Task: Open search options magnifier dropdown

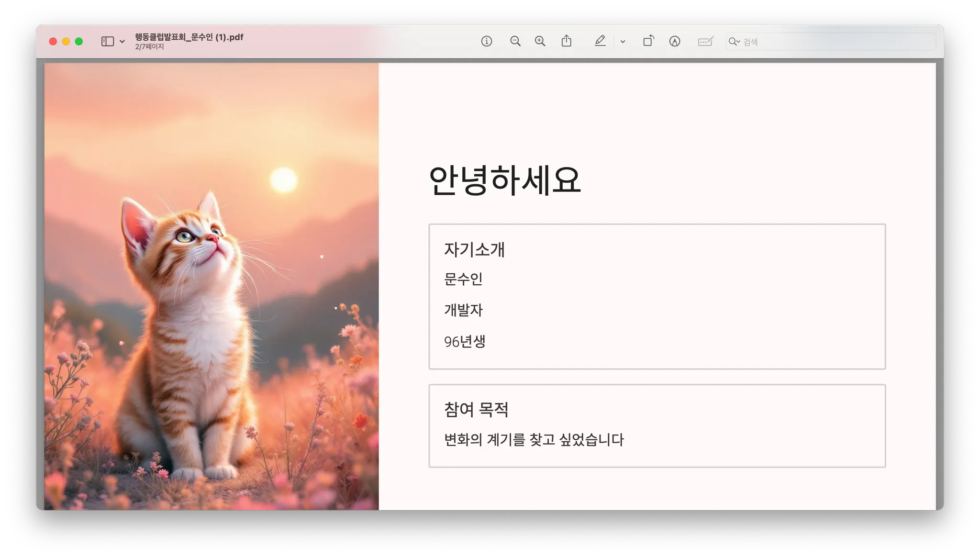Action: pos(734,42)
